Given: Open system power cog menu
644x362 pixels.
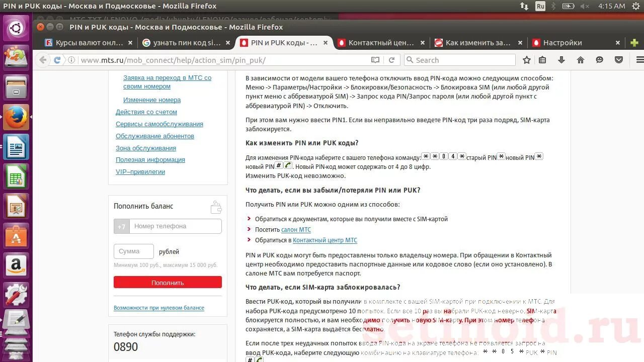Looking at the screenshot, I should click(636, 6).
